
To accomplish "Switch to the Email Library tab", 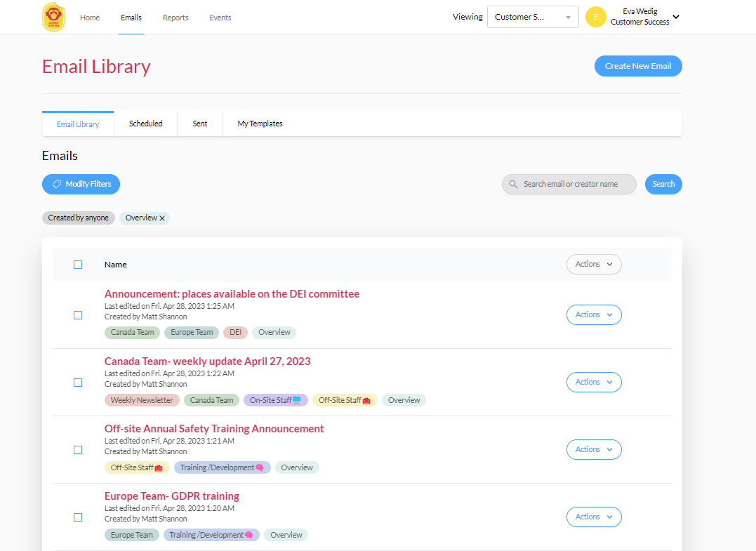I will point(78,124).
